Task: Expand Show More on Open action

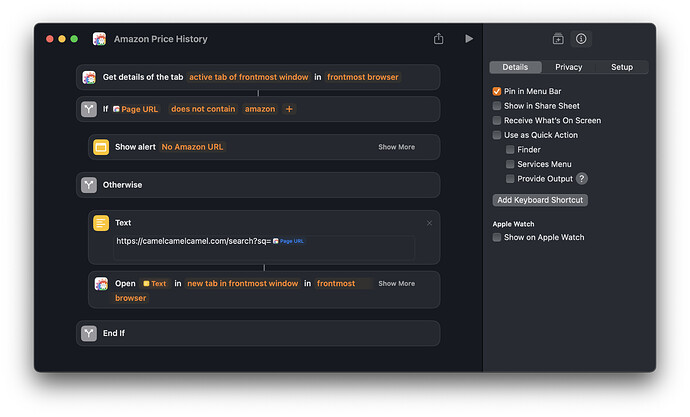Action: (x=396, y=284)
